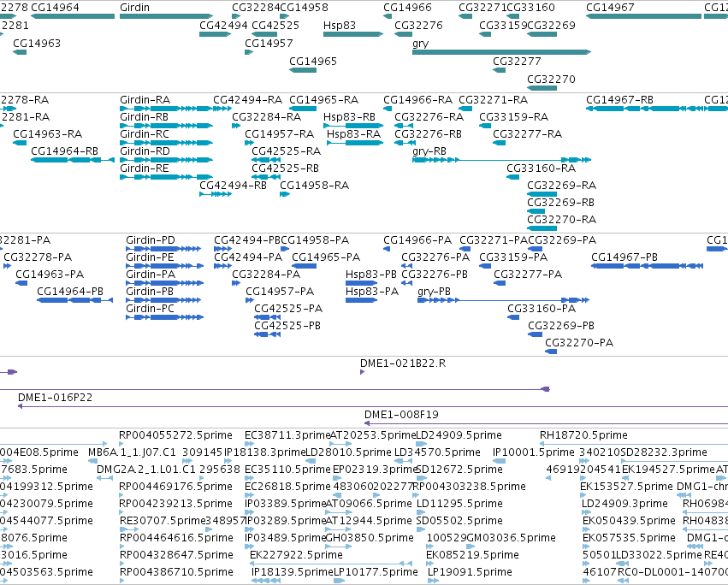Select protein Hsp83-PB label

371,275
